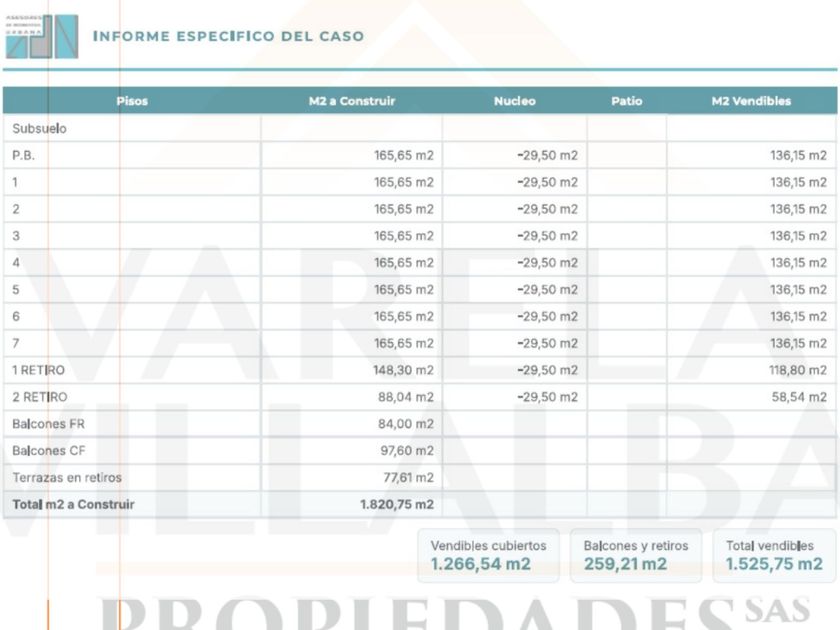Select the 'Terrazas en retiros' row label
840x630 pixels.
tap(67, 477)
